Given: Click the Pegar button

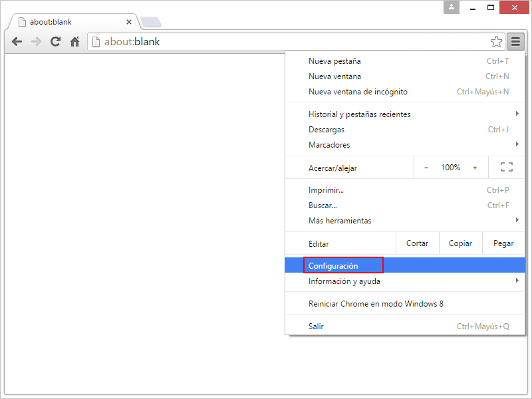Looking at the screenshot, I should point(503,243).
